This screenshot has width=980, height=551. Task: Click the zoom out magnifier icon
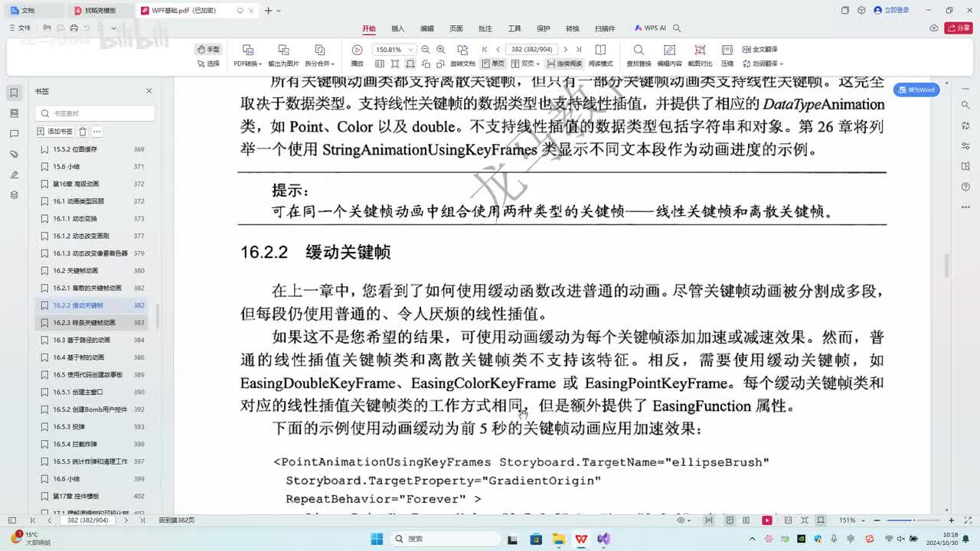(426, 49)
